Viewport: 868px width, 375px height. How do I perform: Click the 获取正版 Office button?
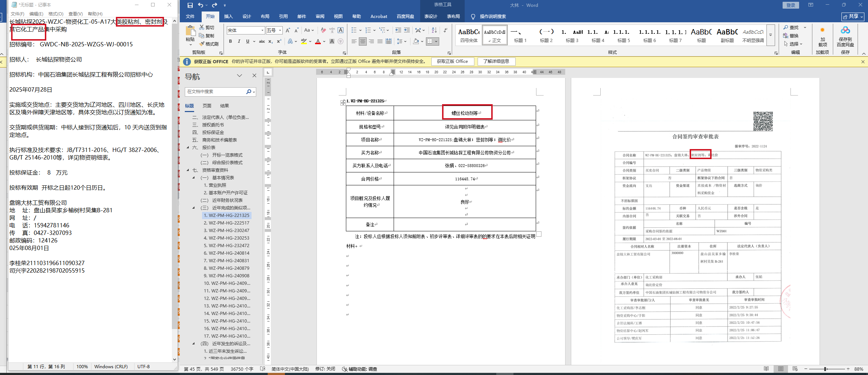click(x=452, y=61)
